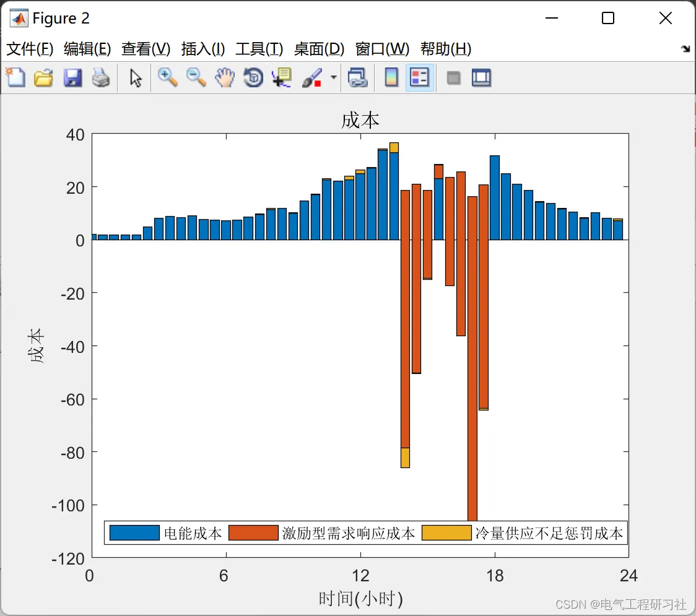
Task: Click the Figure 2 window title text
Action: pos(61,18)
